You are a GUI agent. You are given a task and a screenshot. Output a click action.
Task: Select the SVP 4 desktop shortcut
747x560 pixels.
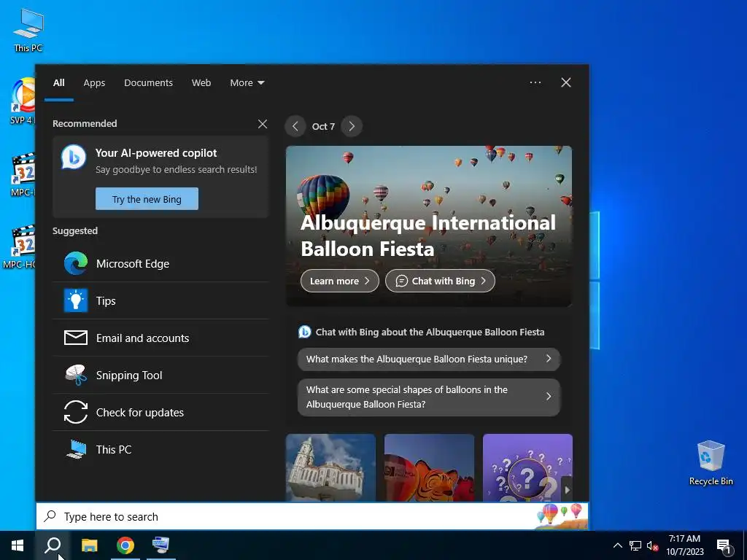[x=21, y=101]
